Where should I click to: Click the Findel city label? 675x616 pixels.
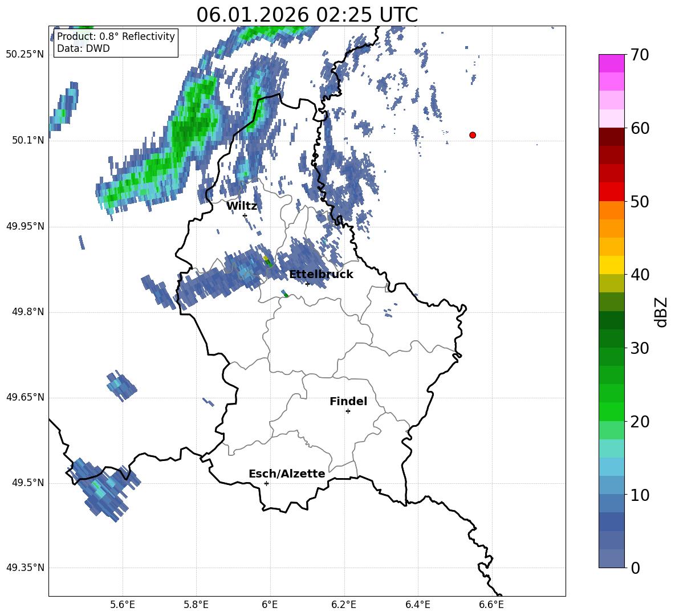(348, 402)
